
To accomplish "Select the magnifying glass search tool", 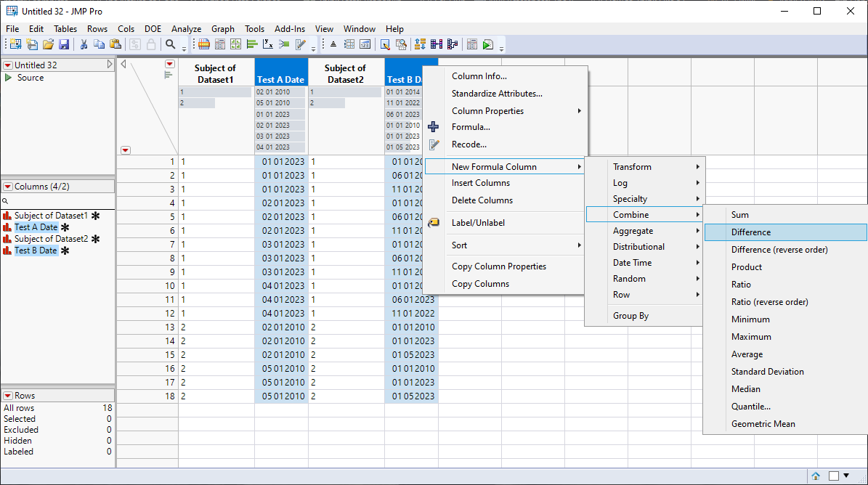I will pyautogui.click(x=170, y=44).
